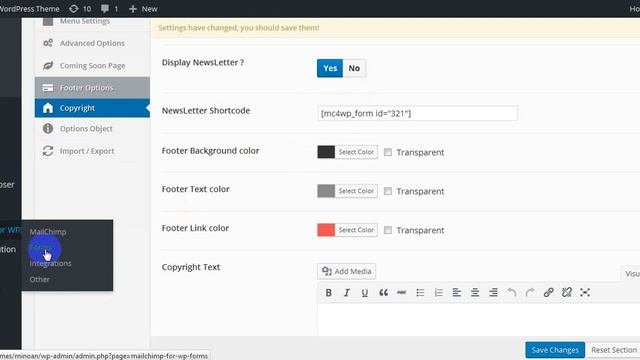Viewport: 640px width, 360px height.
Task: Insert a bulleted list
Action: pos(420,293)
